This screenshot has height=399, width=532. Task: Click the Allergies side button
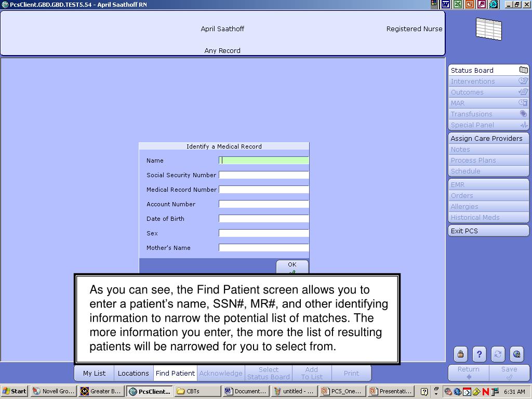tap(488, 206)
